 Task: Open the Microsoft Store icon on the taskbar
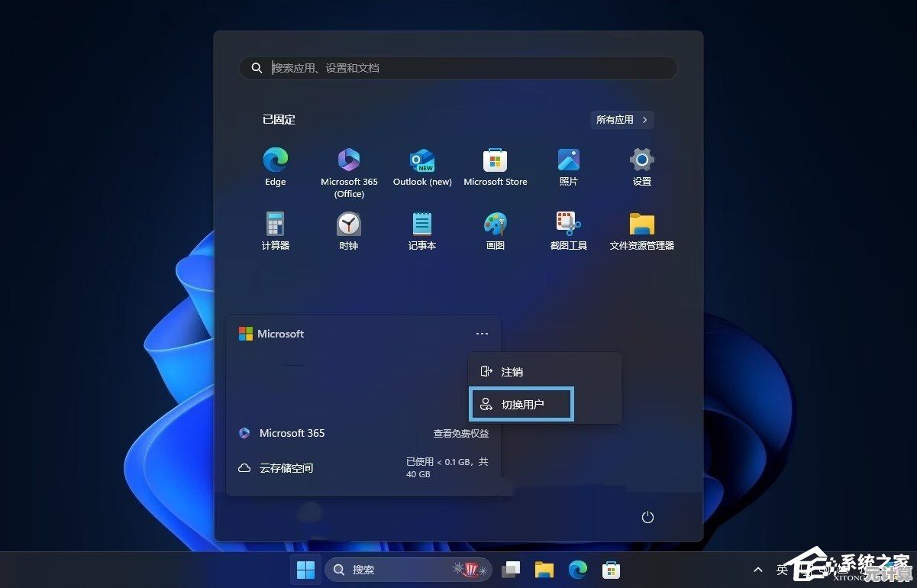tap(611, 569)
